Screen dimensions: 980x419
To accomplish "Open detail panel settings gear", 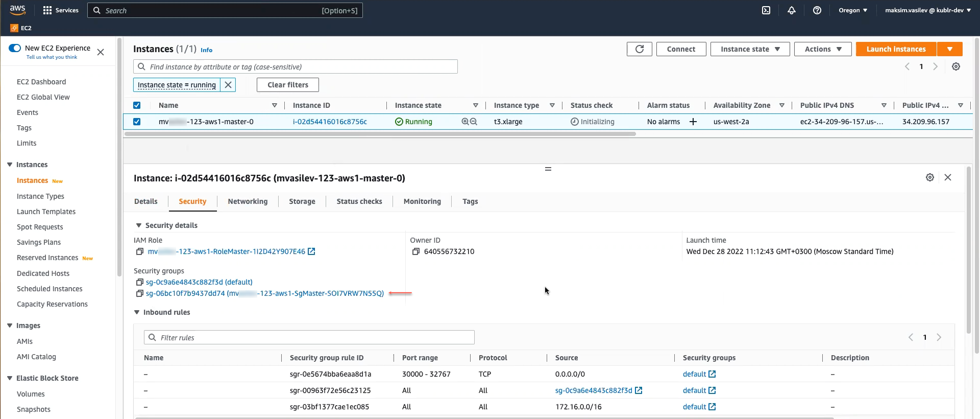I will coord(930,177).
